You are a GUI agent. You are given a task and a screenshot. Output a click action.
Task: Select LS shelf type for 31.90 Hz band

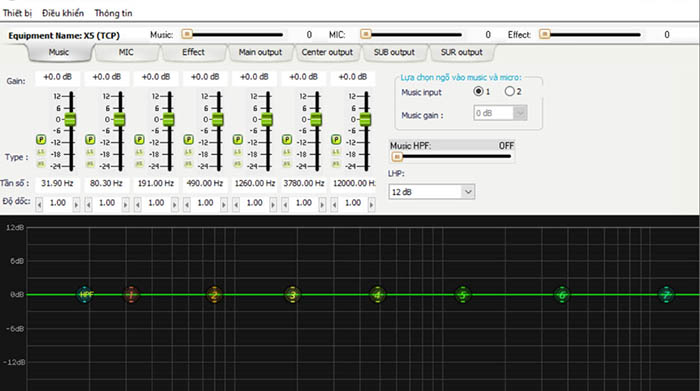(41, 153)
